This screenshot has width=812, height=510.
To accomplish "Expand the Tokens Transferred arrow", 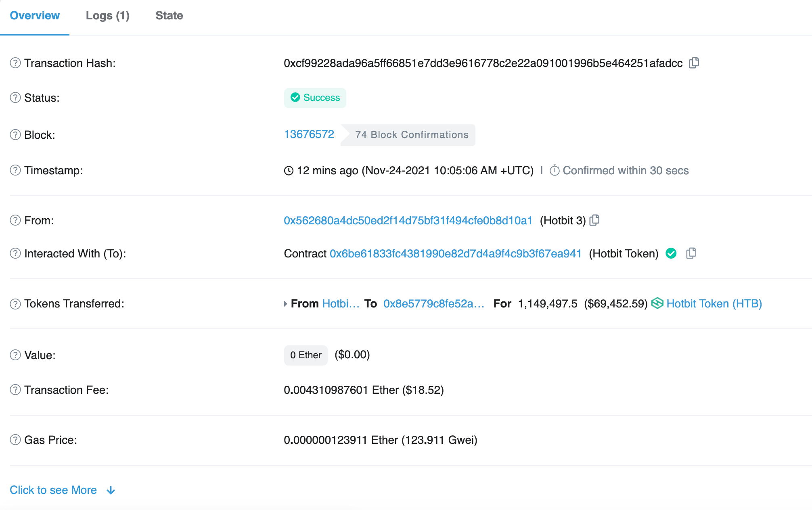I will click(285, 304).
